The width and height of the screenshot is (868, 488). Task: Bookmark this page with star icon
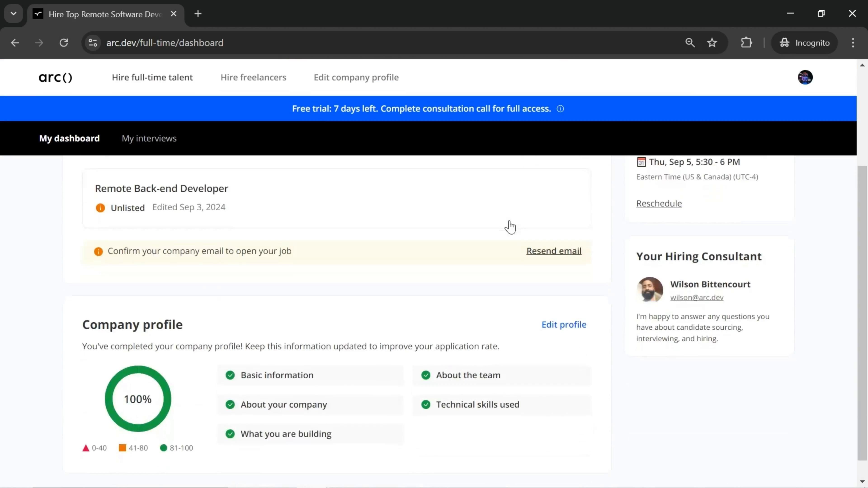click(712, 43)
